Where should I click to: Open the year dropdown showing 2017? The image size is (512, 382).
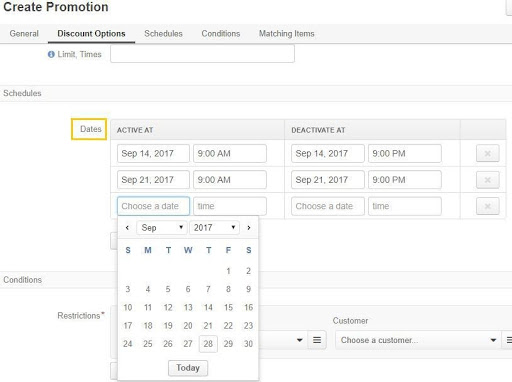click(214, 228)
